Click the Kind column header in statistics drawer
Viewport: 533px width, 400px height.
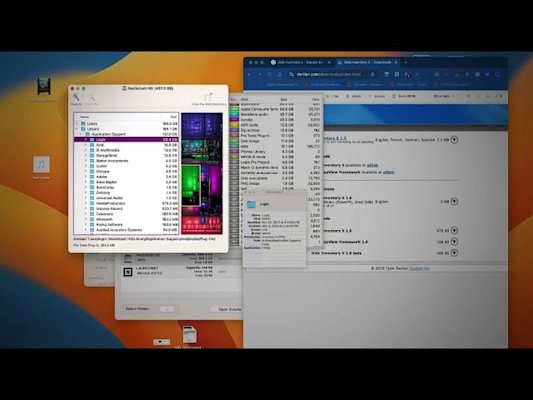(x=244, y=100)
